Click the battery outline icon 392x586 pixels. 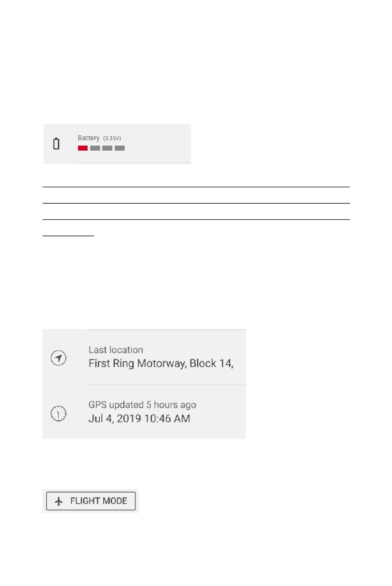(x=57, y=144)
